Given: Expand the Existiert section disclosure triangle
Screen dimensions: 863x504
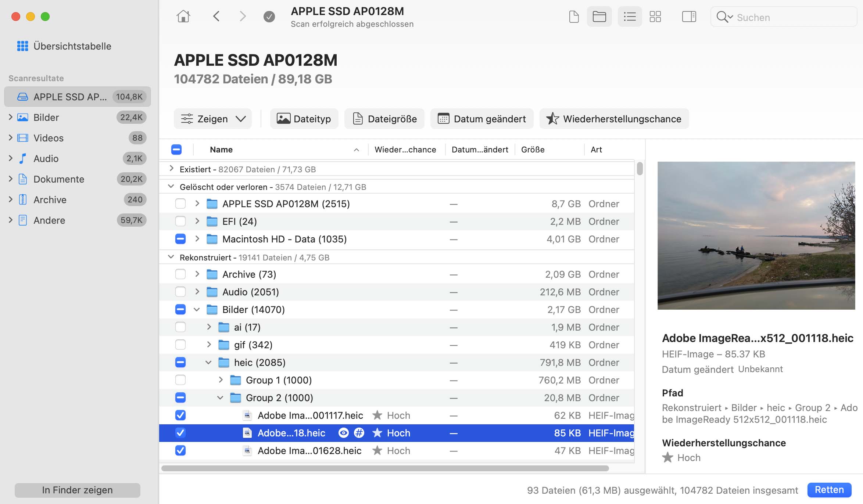Looking at the screenshot, I should (x=172, y=169).
